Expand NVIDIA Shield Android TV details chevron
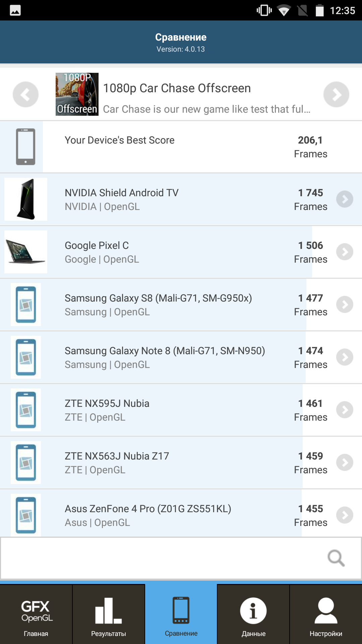The image size is (362, 644). [345, 199]
